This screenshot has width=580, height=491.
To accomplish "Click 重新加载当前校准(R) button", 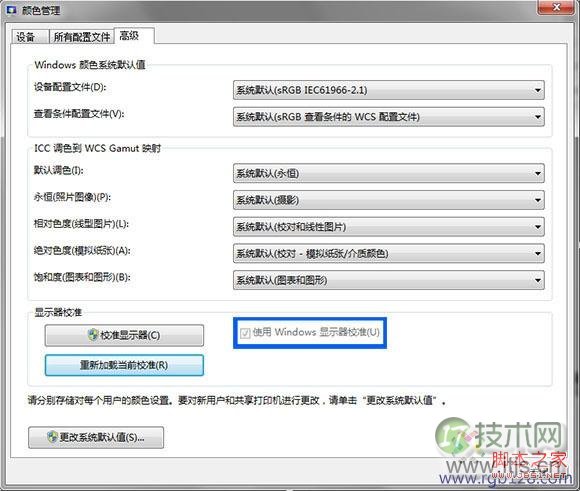I will click(124, 365).
